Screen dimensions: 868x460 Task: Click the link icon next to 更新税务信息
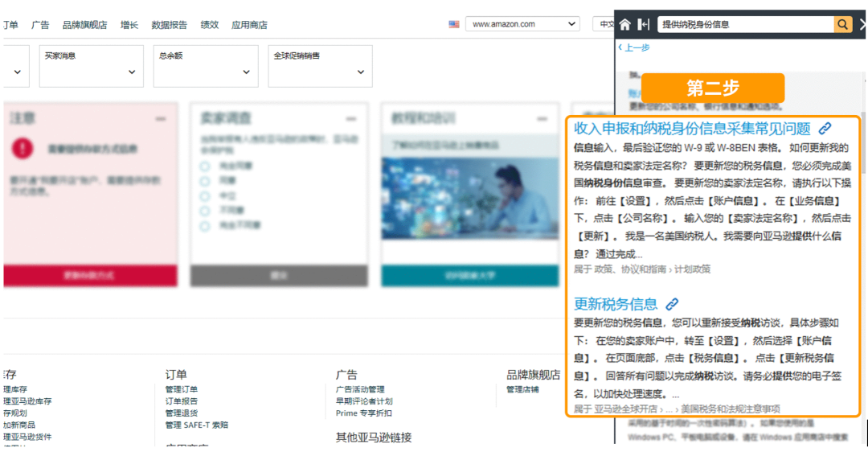coord(672,304)
